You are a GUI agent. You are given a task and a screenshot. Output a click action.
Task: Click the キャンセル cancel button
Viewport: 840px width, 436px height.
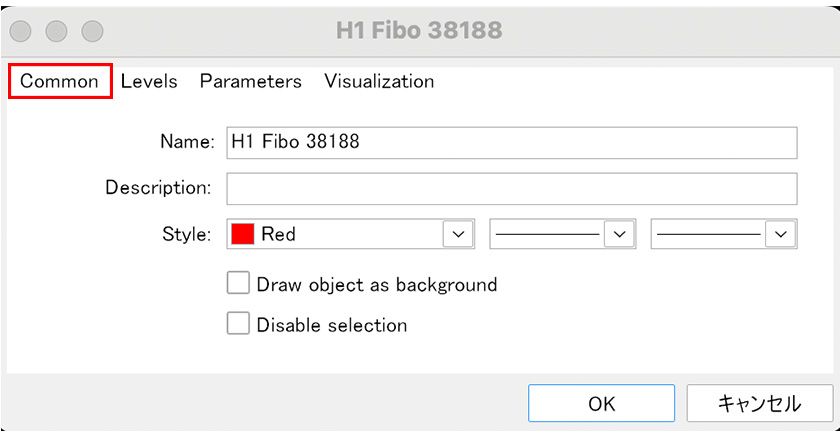click(x=759, y=404)
